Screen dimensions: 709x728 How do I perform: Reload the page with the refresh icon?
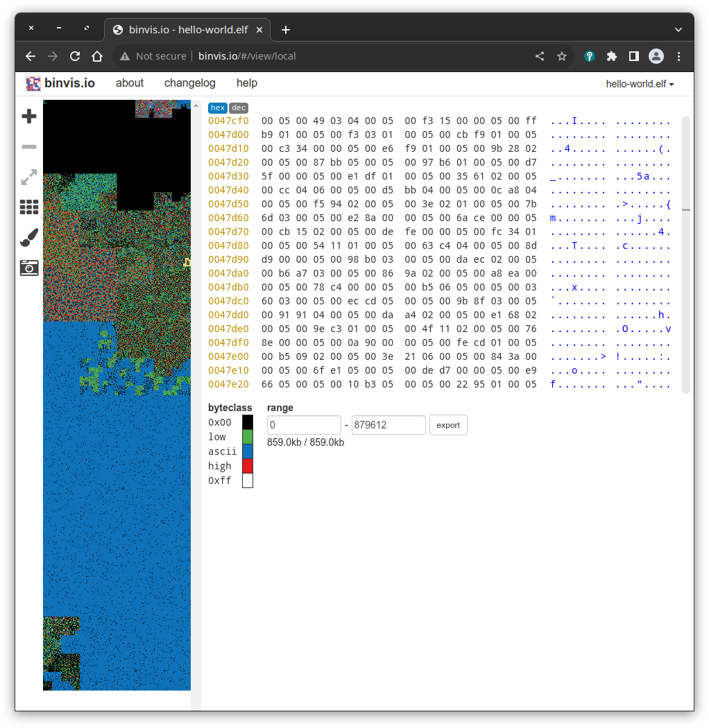pyautogui.click(x=75, y=56)
